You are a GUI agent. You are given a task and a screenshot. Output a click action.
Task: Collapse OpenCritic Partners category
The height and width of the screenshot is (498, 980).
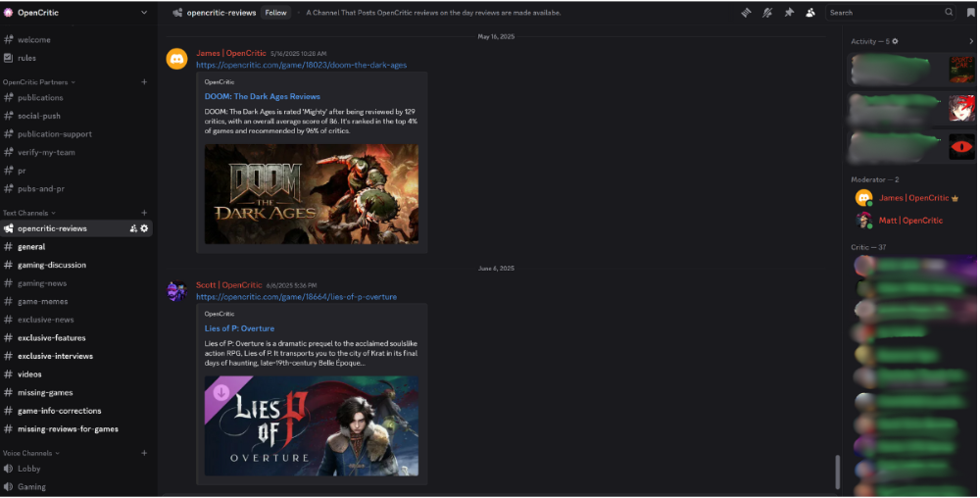pyautogui.click(x=39, y=81)
